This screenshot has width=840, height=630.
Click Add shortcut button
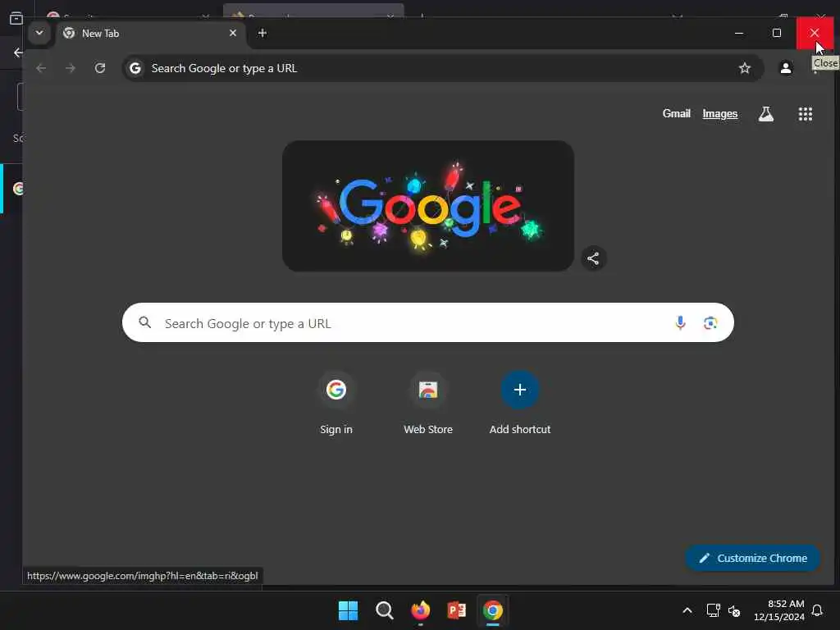[x=519, y=403]
